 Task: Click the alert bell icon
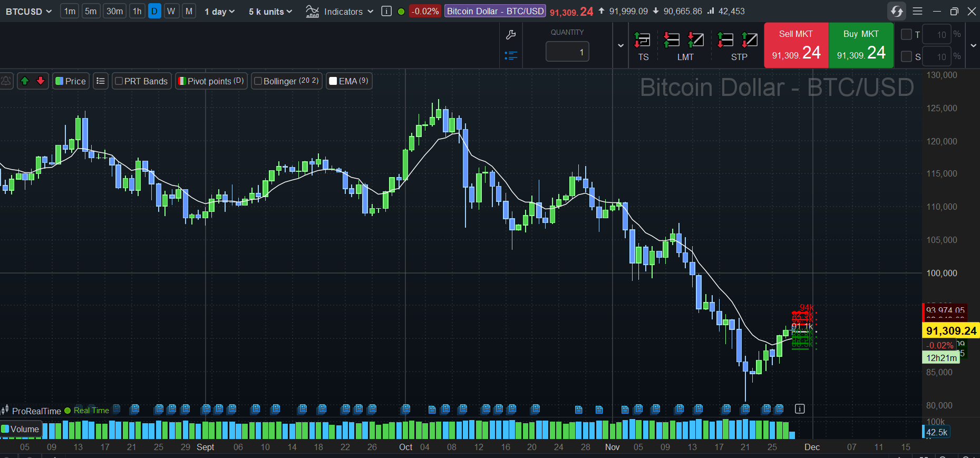(x=6, y=81)
